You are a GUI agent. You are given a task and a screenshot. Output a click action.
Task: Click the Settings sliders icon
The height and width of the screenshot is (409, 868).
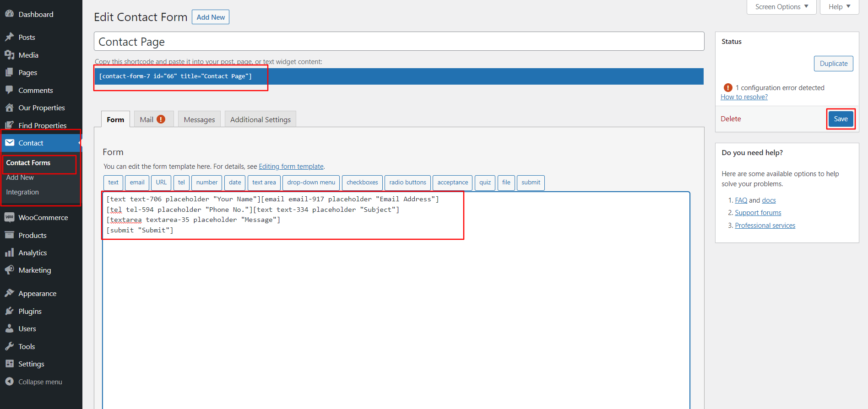pyautogui.click(x=9, y=364)
